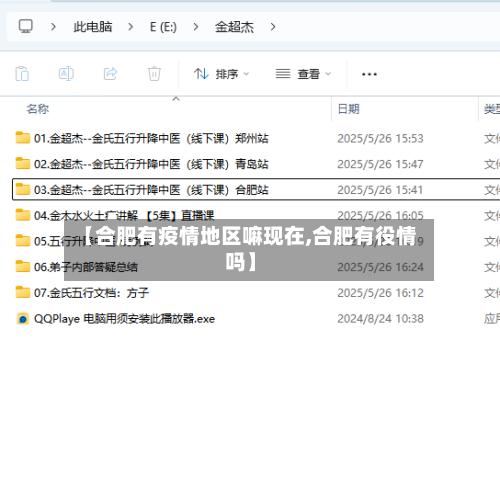
Task: Go to E (E:) drive breadcrumb
Action: 163,27
